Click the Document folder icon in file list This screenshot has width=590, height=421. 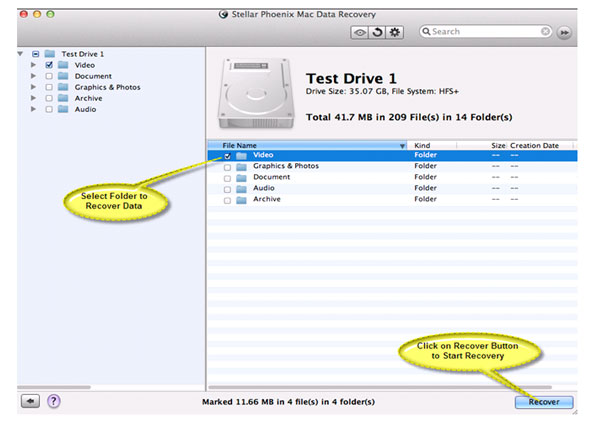point(241,178)
